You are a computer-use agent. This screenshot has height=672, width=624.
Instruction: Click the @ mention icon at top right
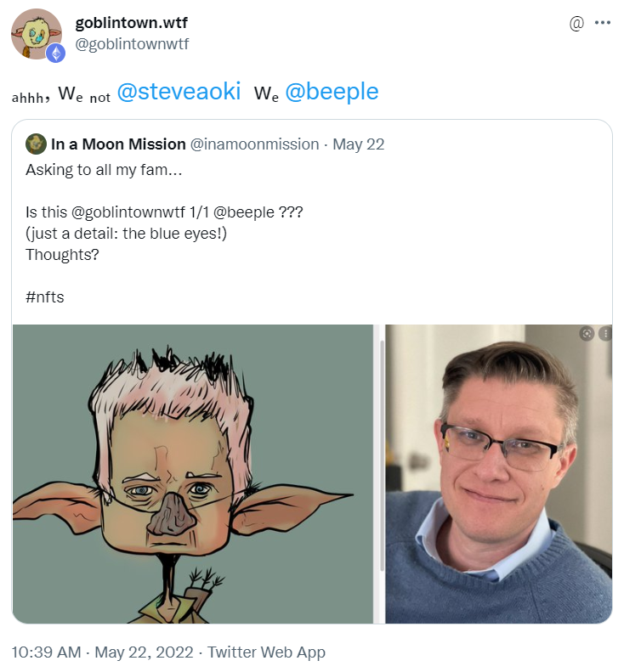[576, 23]
